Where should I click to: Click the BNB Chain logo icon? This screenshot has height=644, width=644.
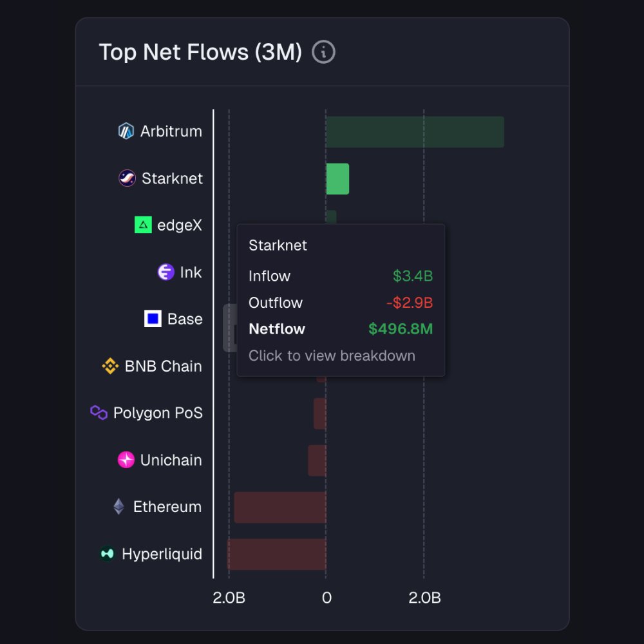[110, 366]
